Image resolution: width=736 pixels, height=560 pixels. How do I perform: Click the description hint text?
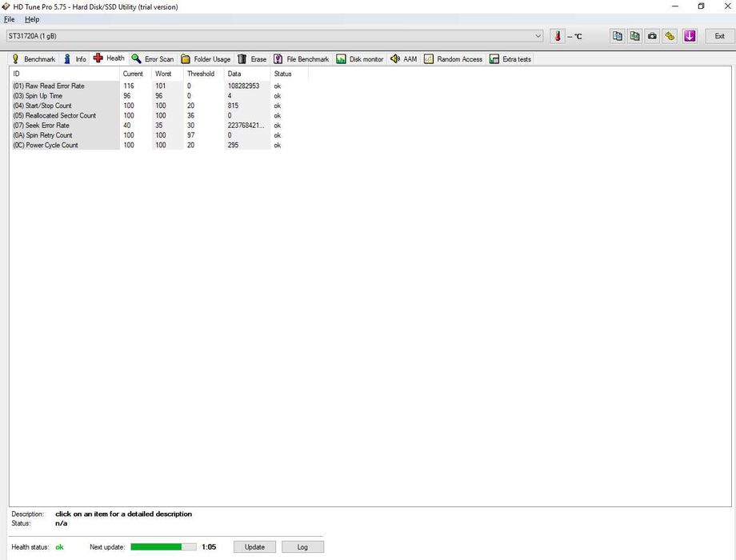(123, 514)
